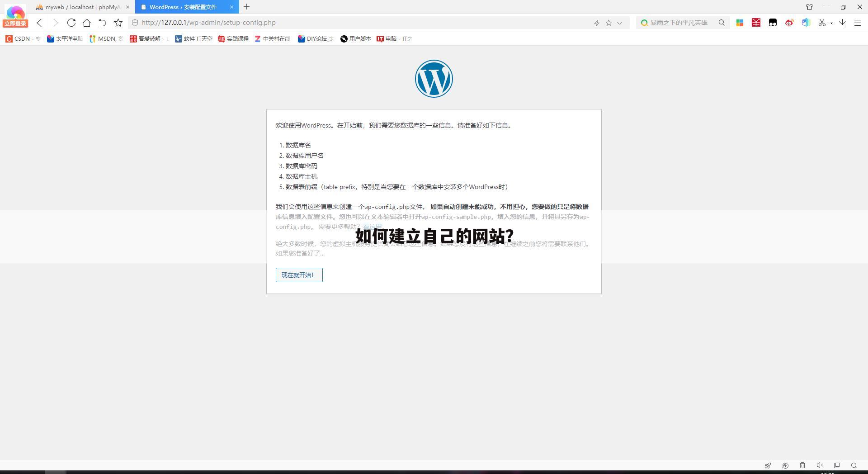868x474 pixels.
Task: Click the black Tampermonkey extension icon
Action: pos(773,23)
